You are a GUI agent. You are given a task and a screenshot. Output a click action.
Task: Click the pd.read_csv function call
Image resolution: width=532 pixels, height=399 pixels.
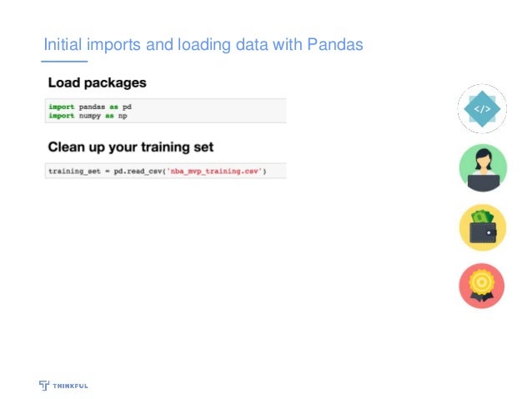point(138,172)
